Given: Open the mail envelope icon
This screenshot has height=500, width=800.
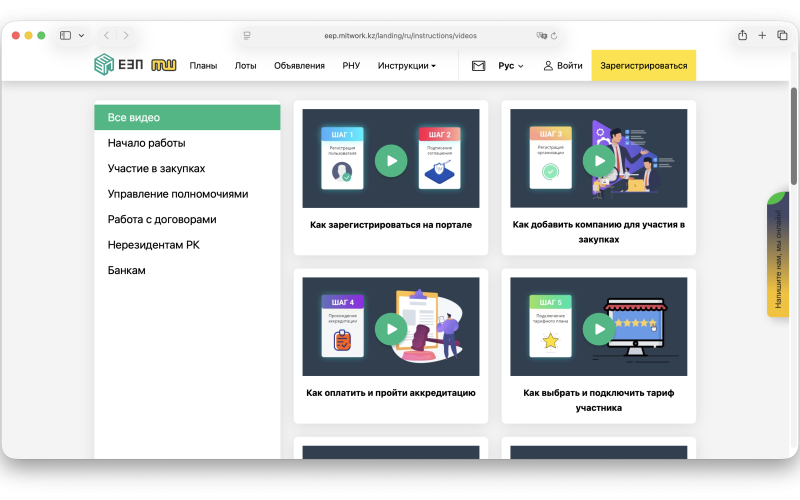Looking at the screenshot, I should coord(478,66).
